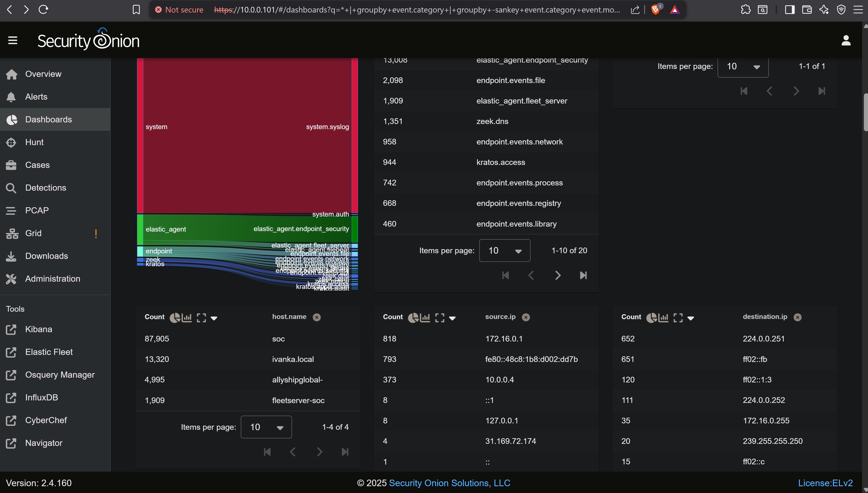Open the user account icon

tap(846, 40)
